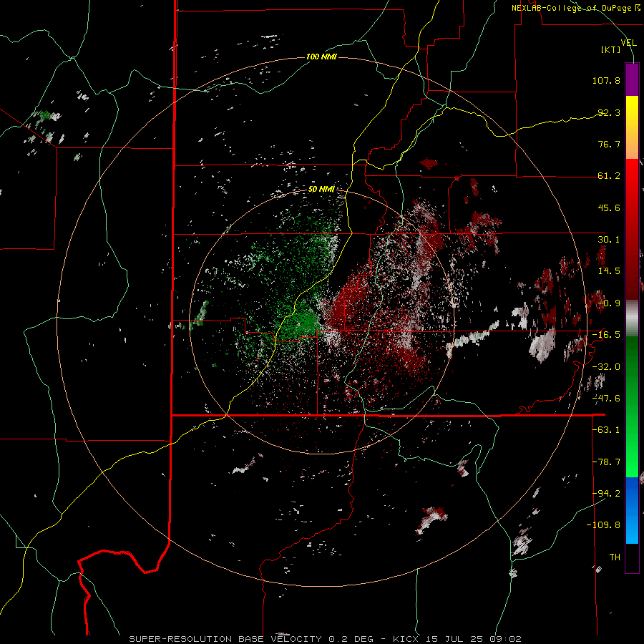Click the -63.1 velocity scale value
The width and height of the screenshot is (644, 644).
tap(606, 430)
